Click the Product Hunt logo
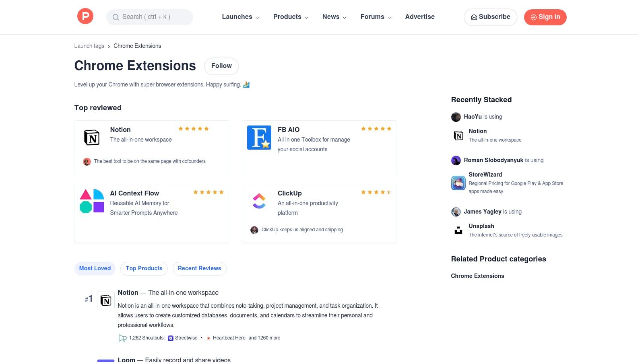This screenshot has width=644, height=362. point(85,16)
